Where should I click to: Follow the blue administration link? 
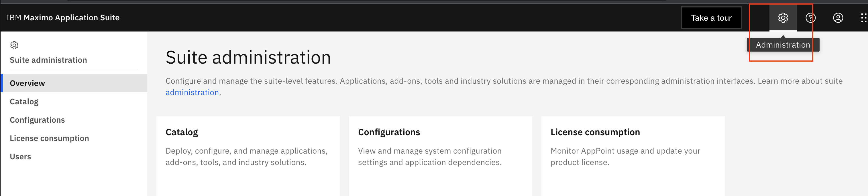click(192, 93)
